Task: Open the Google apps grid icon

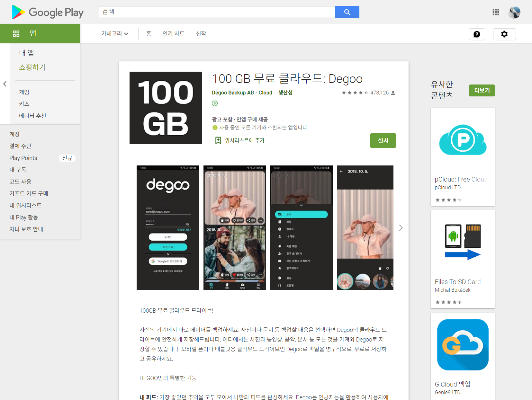Action: pyautogui.click(x=496, y=12)
